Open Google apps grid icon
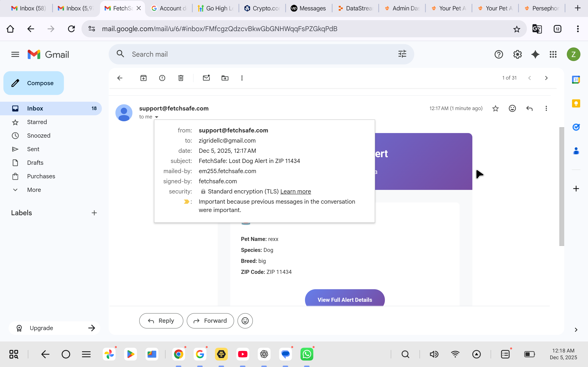The width and height of the screenshot is (588, 367). (x=553, y=54)
